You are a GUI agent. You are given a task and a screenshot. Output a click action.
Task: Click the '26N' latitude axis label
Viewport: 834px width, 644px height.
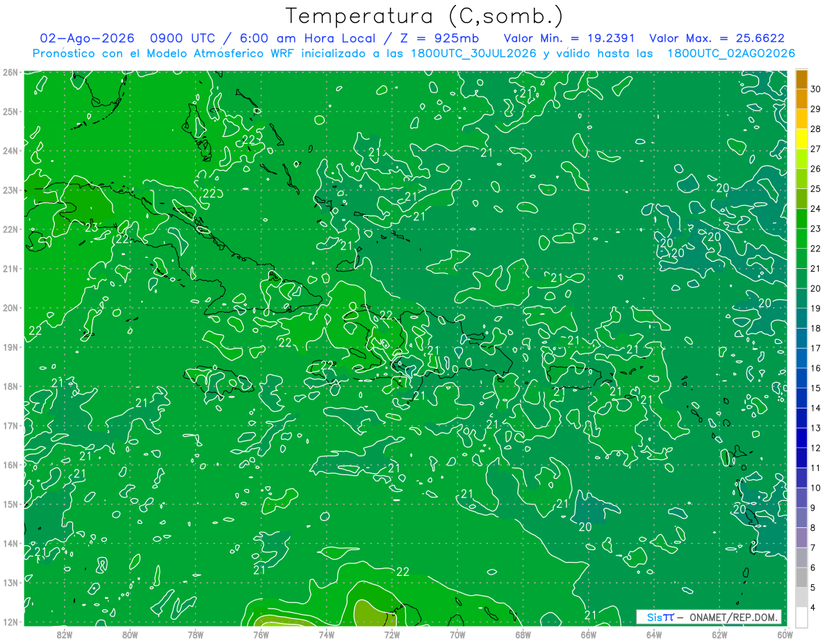point(10,72)
